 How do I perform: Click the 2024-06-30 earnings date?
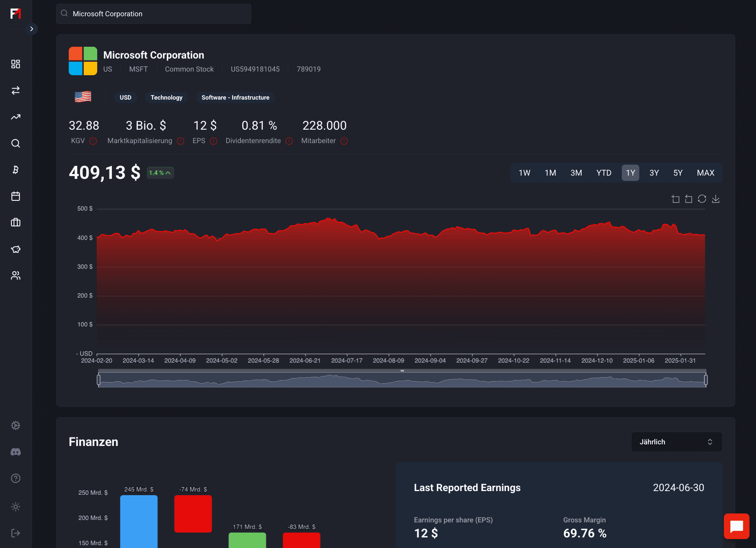click(x=679, y=488)
